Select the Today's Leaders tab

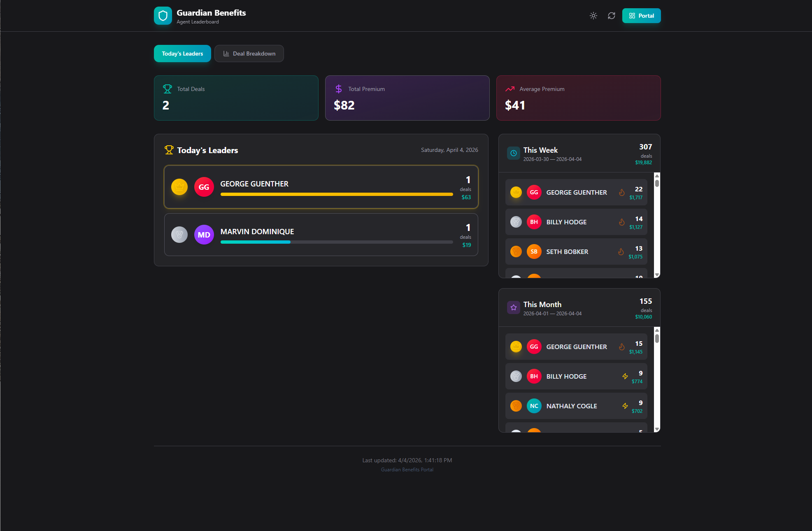(x=182, y=54)
